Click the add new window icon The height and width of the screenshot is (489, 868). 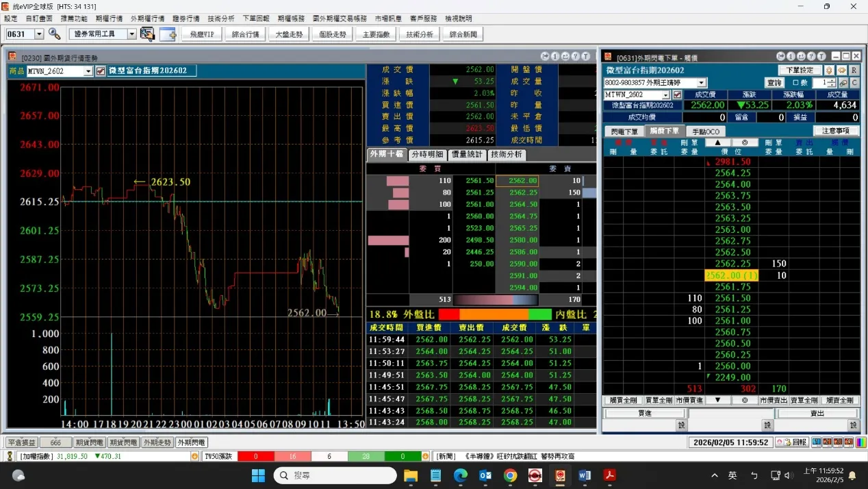pos(168,34)
